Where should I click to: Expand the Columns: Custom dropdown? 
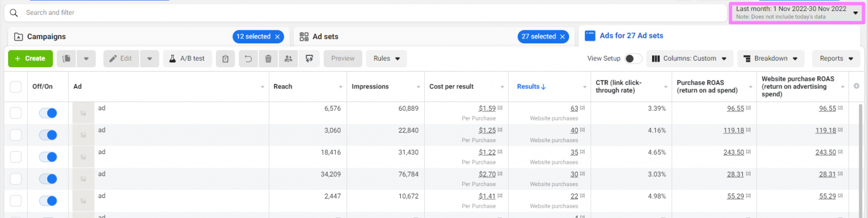point(691,59)
